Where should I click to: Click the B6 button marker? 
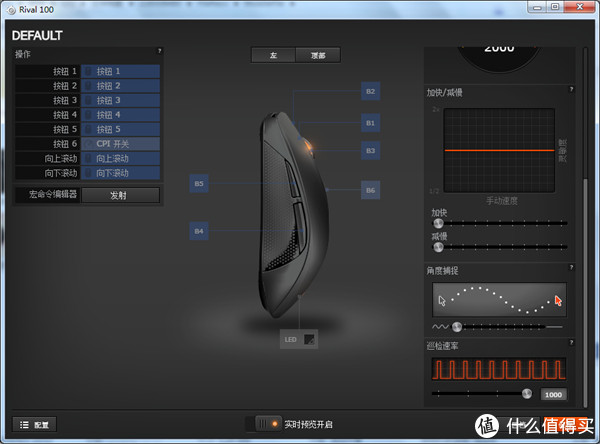(x=370, y=190)
